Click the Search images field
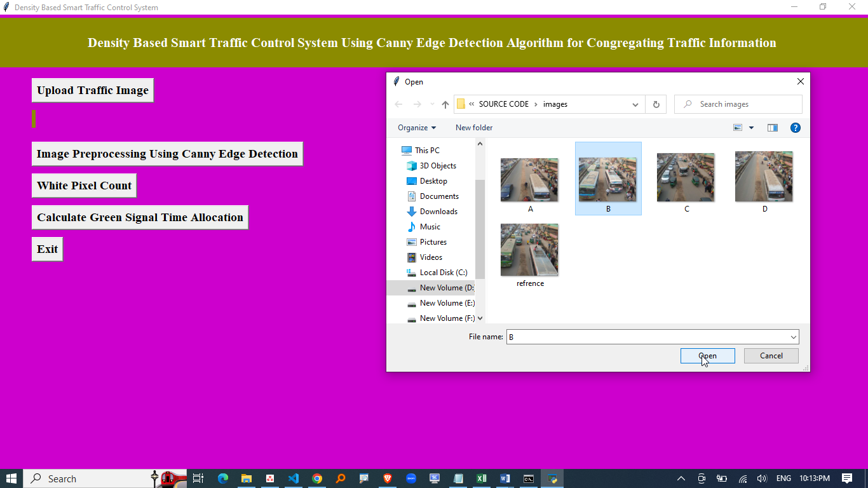The width and height of the screenshot is (868, 488). 743,104
